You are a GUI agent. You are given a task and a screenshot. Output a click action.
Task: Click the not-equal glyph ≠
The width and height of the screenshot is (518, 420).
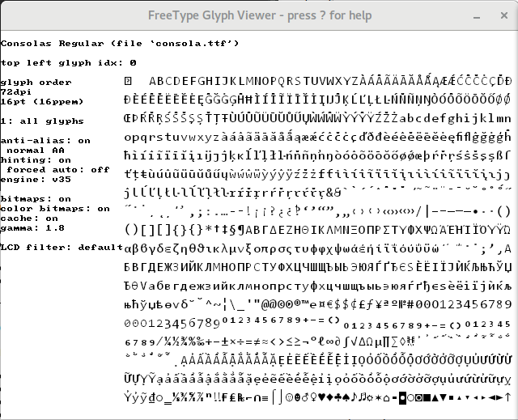pyautogui.click(x=257, y=342)
